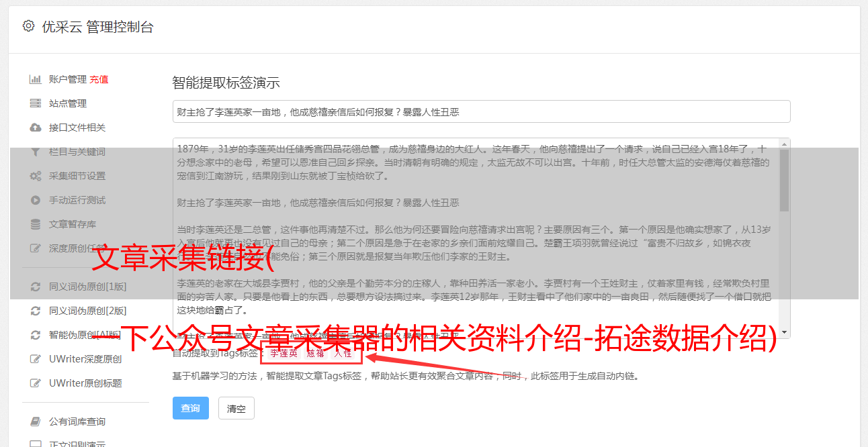The image size is (868, 447).
Task: Select UWriter原创标题 in the sidebar
Action: [x=85, y=383]
